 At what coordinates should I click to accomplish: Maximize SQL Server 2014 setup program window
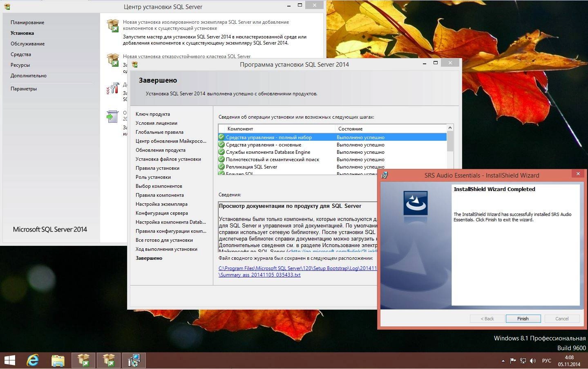(x=436, y=63)
